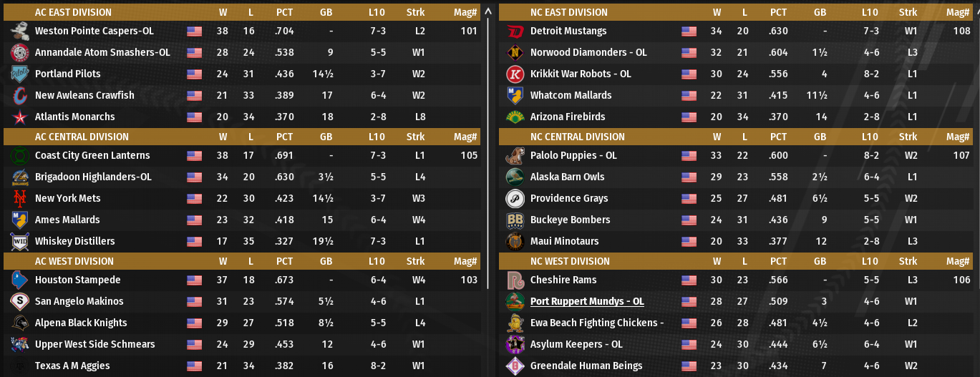Click the Weston Pointe Caspers team logo

[x=19, y=31]
